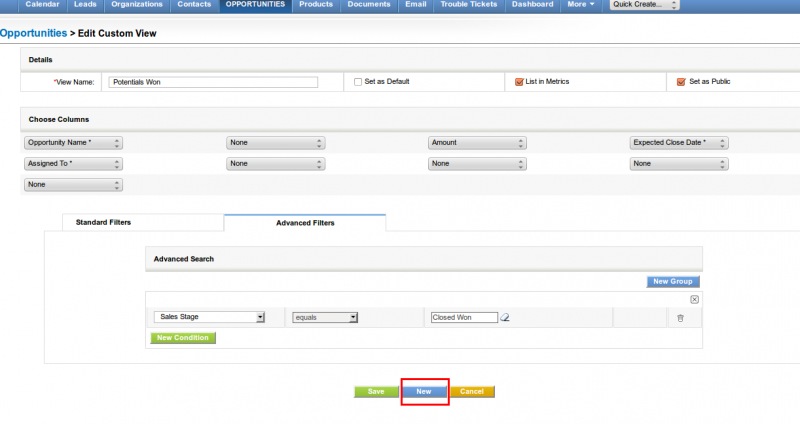Add a New Condition to the filter

pos(184,338)
